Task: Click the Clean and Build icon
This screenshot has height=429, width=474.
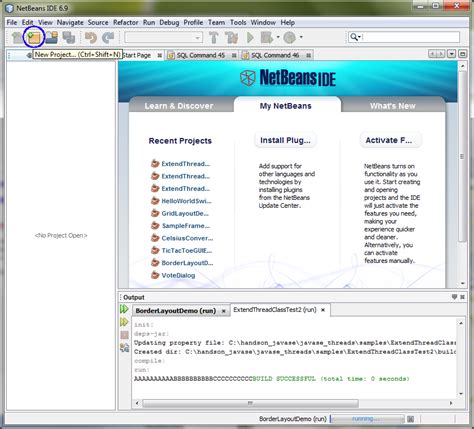Action: [x=231, y=37]
